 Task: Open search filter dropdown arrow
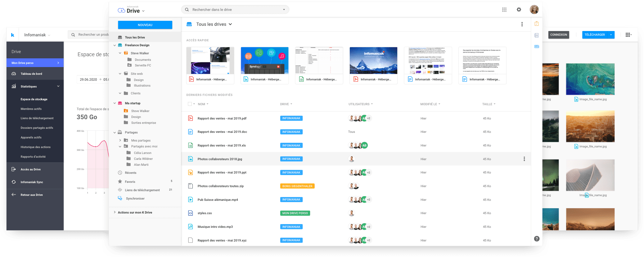tap(284, 10)
